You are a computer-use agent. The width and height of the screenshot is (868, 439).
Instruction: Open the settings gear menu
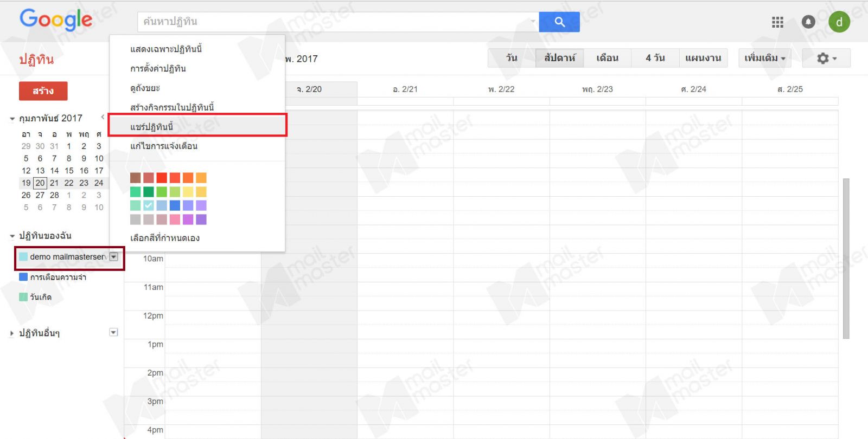pos(826,58)
